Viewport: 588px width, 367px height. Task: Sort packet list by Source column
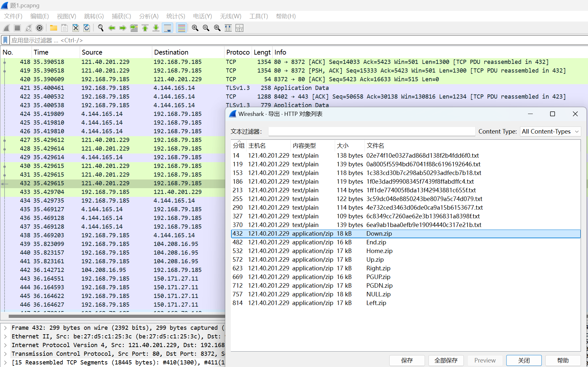116,52
